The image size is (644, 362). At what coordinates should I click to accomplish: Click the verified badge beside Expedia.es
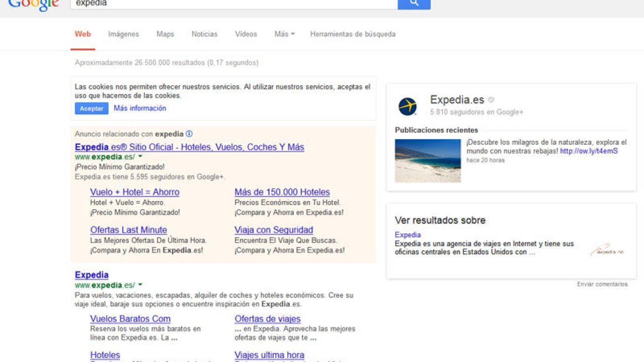click(491, 100)
